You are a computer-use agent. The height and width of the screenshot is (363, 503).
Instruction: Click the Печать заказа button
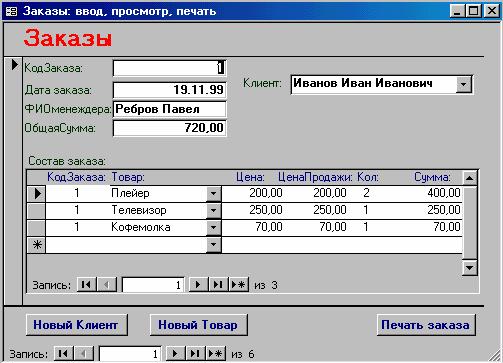(x=426, y=325)
